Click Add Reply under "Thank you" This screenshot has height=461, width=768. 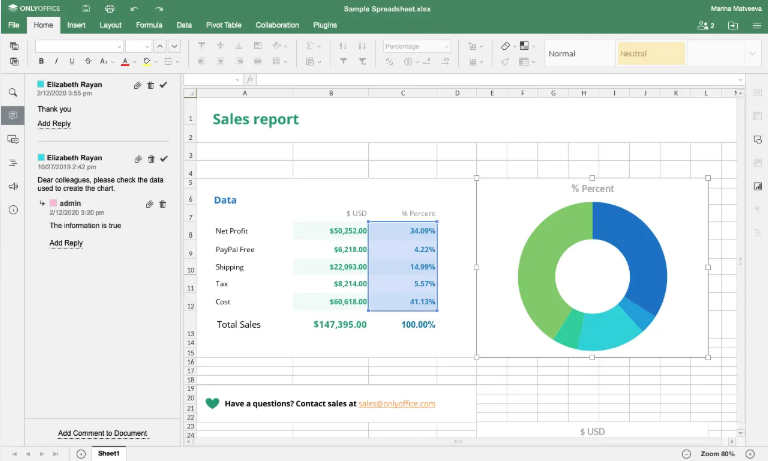pyautogui.click(x=54, y=123)
